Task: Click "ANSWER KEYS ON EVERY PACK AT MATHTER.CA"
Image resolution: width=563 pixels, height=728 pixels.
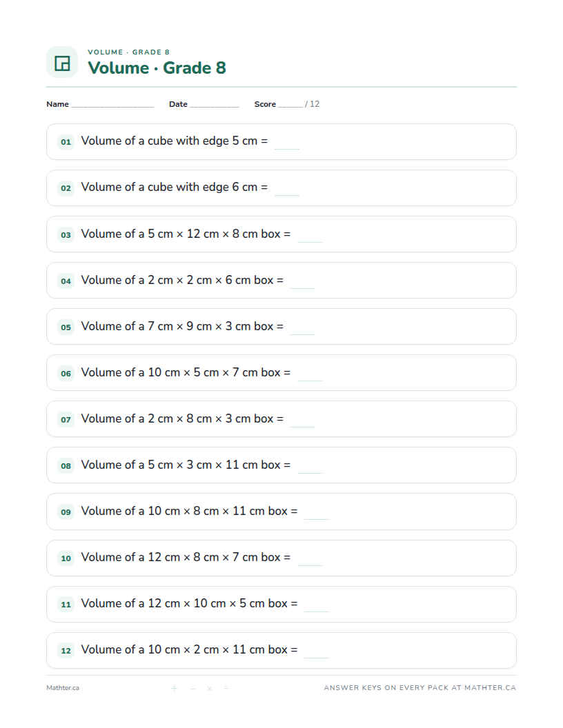Action: click(x=420, y=687)
